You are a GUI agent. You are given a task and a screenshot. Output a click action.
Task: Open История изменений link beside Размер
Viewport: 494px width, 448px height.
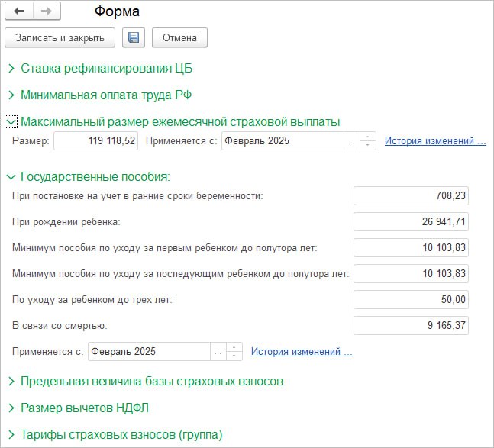click(x=435, y=140)
